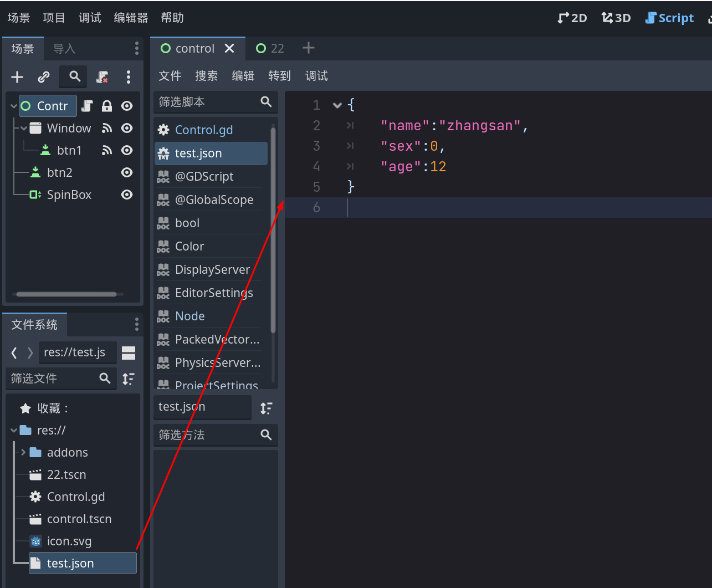Toggle visibility of Window node

[127, 128]
